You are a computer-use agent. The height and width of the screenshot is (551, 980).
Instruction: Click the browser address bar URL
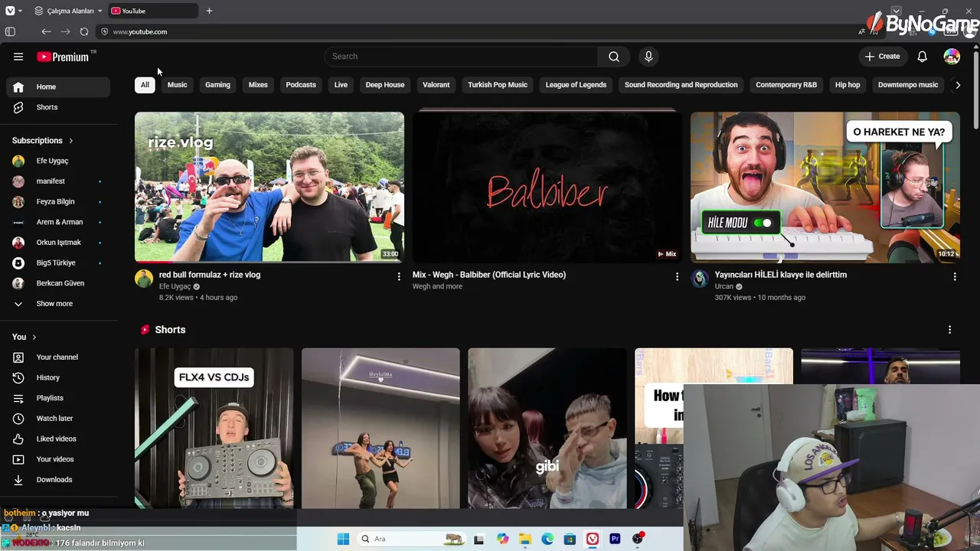pyautogui.click(x=140, y=32)
